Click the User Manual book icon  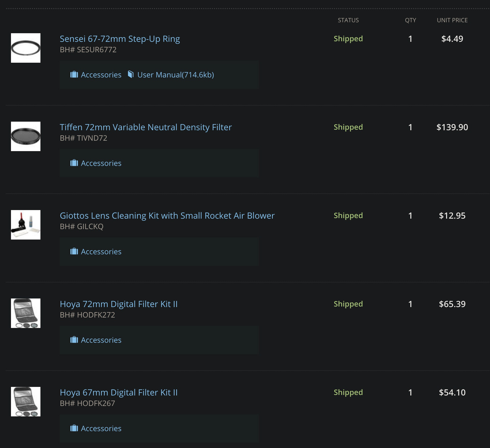(131, 74)
